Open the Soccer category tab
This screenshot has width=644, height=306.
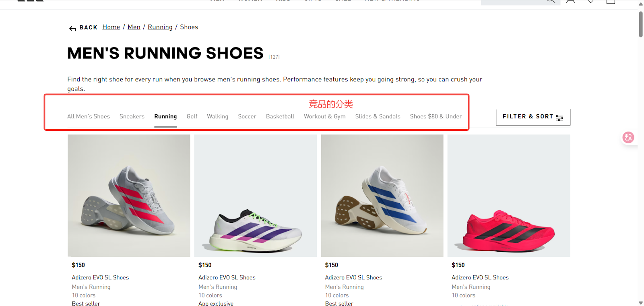click(247, 116)
